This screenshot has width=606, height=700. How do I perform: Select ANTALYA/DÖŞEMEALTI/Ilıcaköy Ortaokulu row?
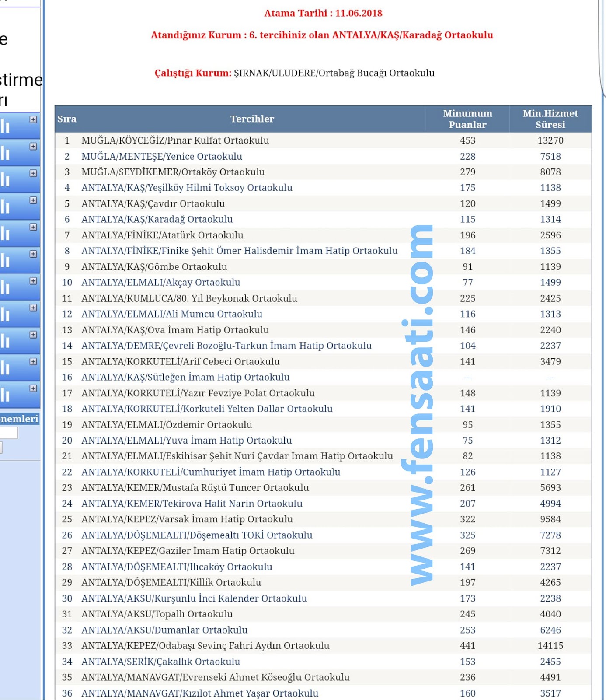click(323, 567)
